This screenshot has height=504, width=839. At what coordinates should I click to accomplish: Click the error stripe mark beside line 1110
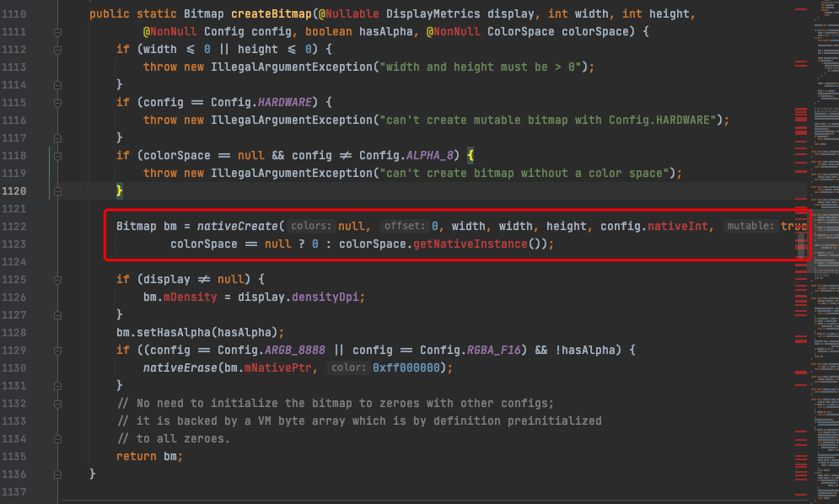tap(800, 9)
